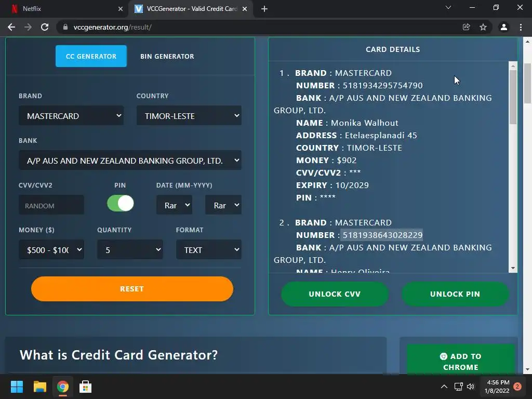
Task: Open Microsoft Store from the taskbar
Action: (x=86, y=387)
